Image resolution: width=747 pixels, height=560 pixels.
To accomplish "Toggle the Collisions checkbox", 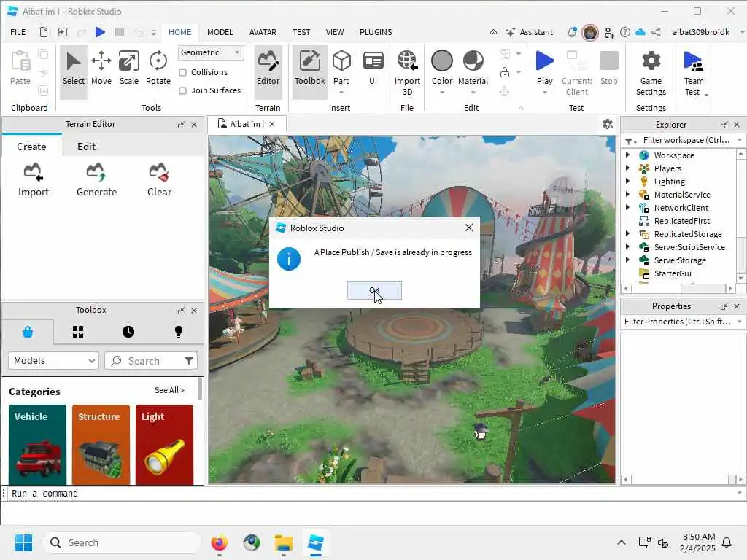I will point(182,72).
